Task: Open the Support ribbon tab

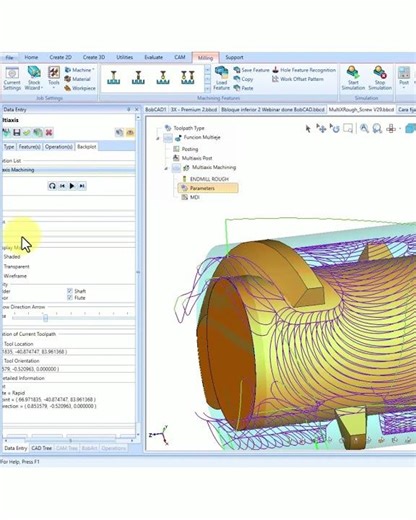Action: click(234, 57)
